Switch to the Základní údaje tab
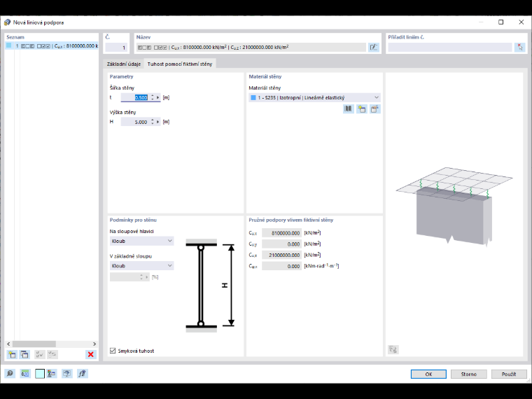The image size is (532, 399). tap(124, 64)
